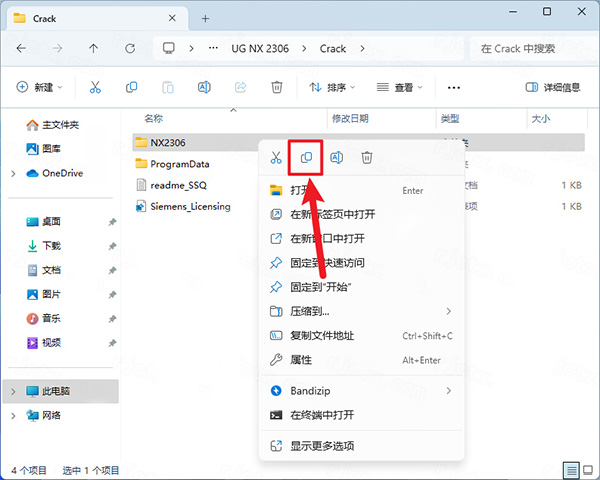Click the chevron after UG NX 2306 in the address bar
Screen dimensions: 600x480
304,49
